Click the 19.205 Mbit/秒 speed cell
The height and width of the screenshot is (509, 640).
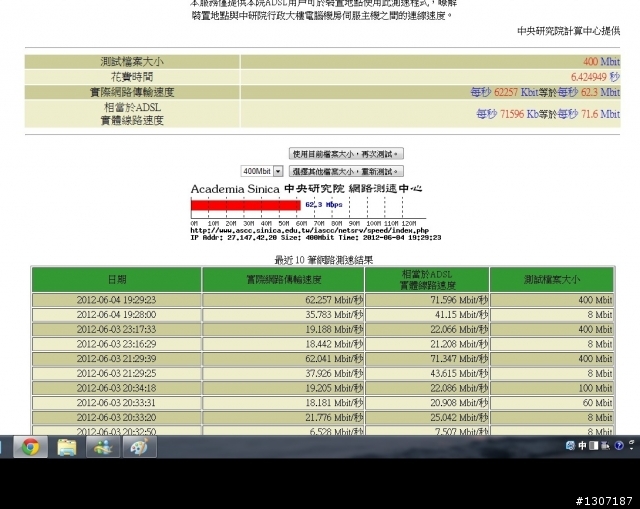pyautogui.click(x=284, y=388)
